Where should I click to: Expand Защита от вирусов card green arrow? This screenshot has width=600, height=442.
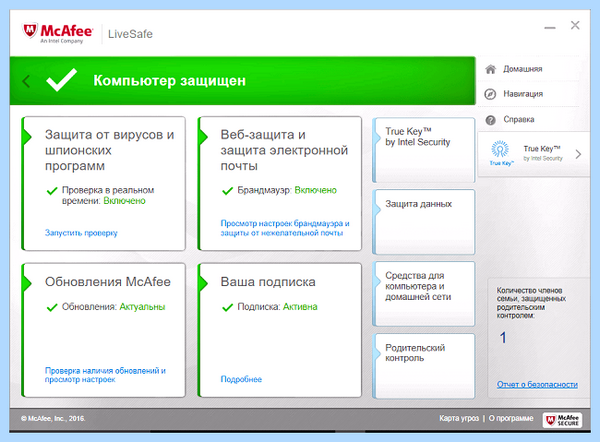point(27,137)
